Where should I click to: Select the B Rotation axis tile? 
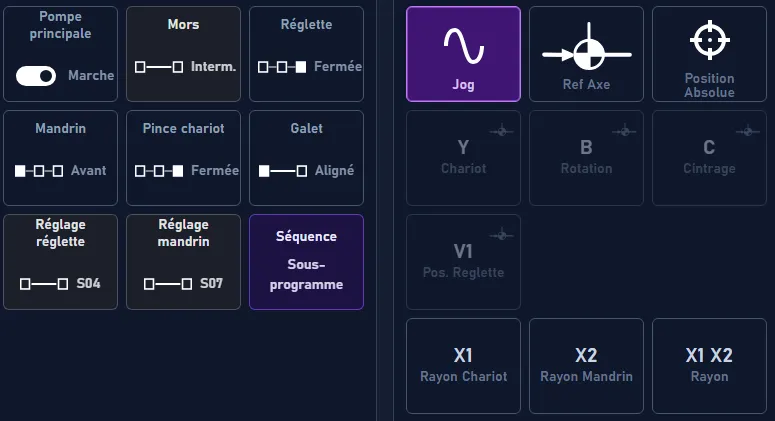tap(586, 158)
